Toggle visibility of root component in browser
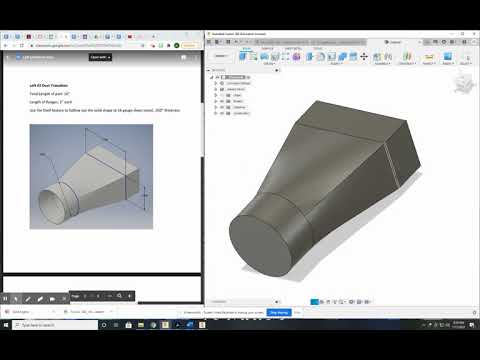The width and height of the screenshot is (480, 360). [x=217, y=77]
